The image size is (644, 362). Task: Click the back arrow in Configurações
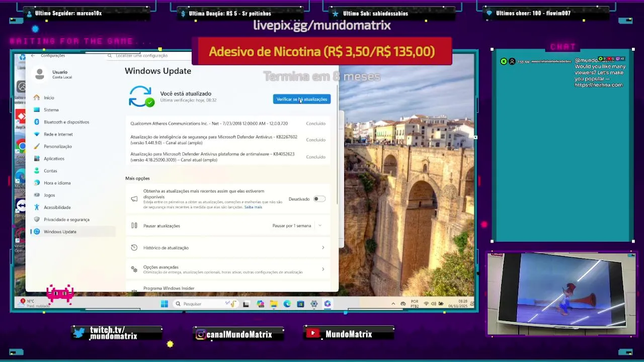[x=33, y=56]
